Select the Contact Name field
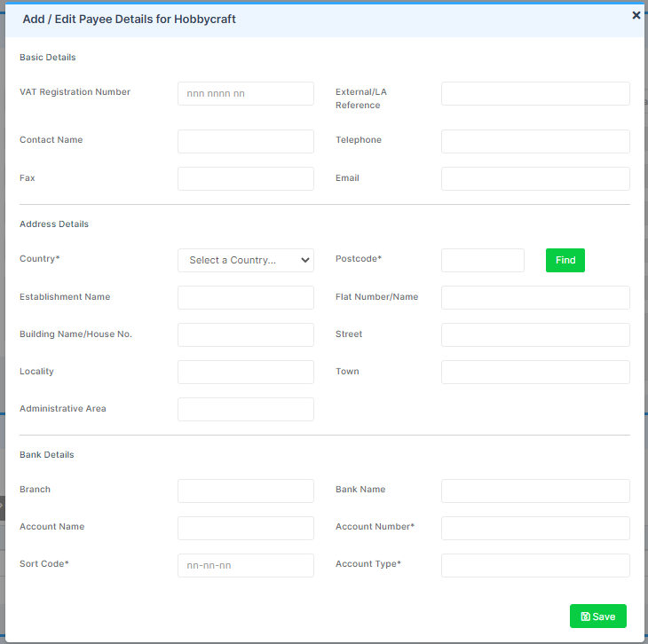Image resolution: width=648 pixels, height=644 pixels. 246,141
